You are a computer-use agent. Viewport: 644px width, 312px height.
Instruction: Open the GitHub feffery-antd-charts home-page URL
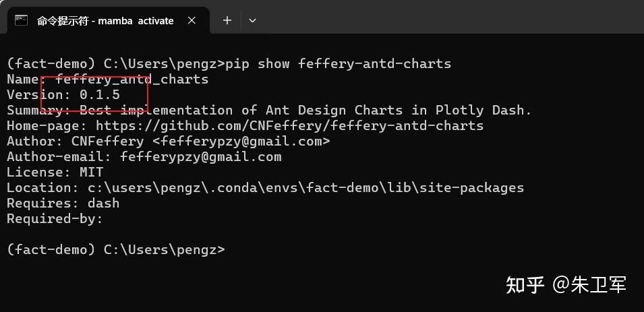pyautogui.click(x=289, y=125)
